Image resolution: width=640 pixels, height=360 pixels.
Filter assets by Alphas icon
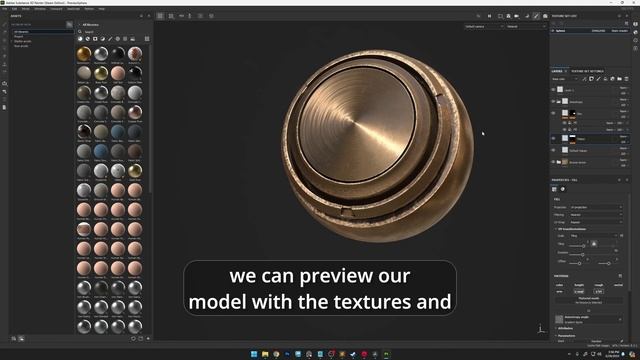point(118,39)
